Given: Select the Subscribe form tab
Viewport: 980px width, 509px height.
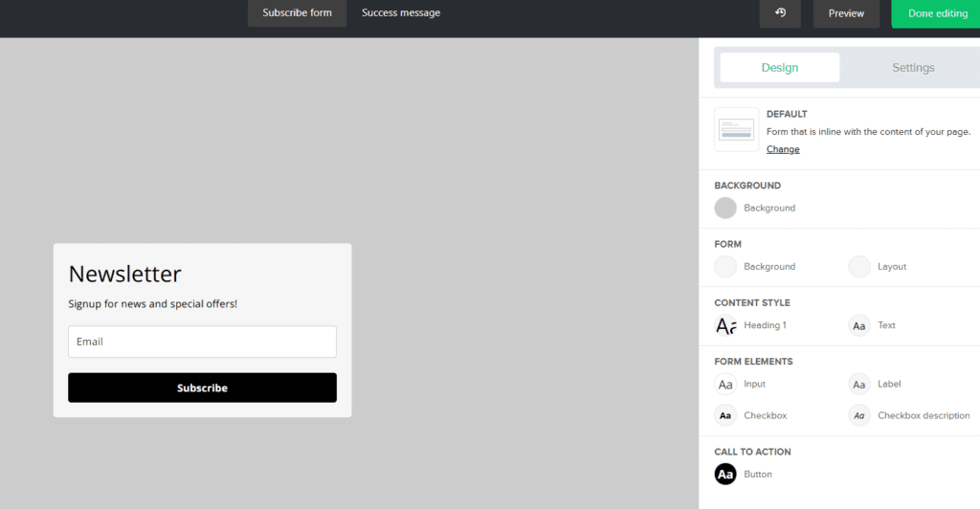Looking at the screenshot, I should 297,13.
